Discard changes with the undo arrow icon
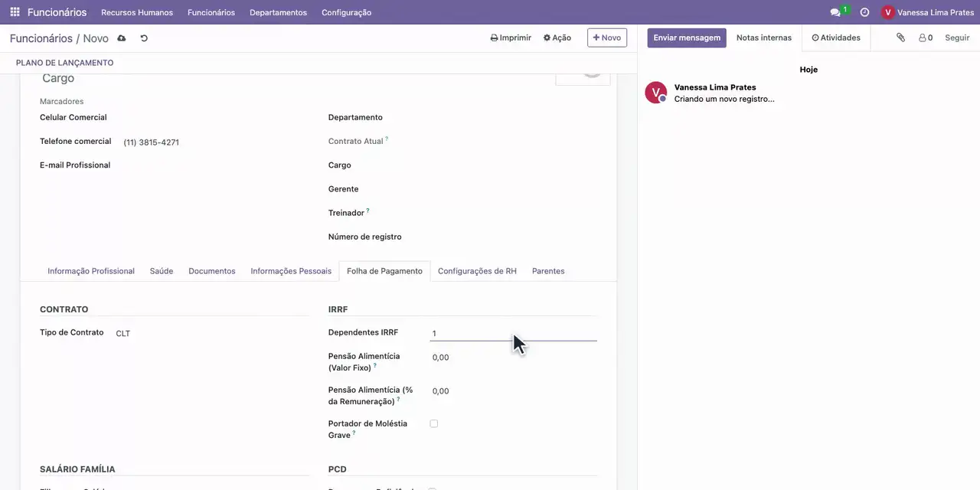Image resolution: width=980 pixels, height=490 pixels. pos(144,38)
